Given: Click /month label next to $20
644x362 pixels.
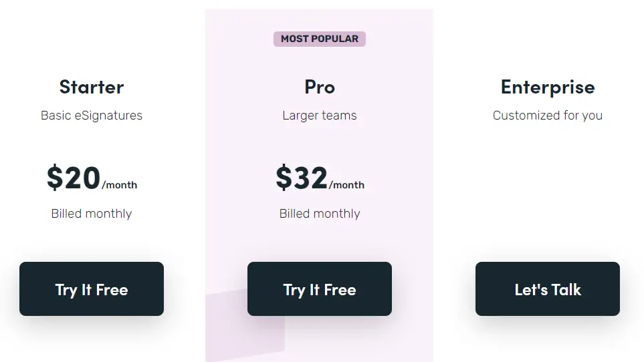Looking at the screenshot, I should [x=120, y=185].
